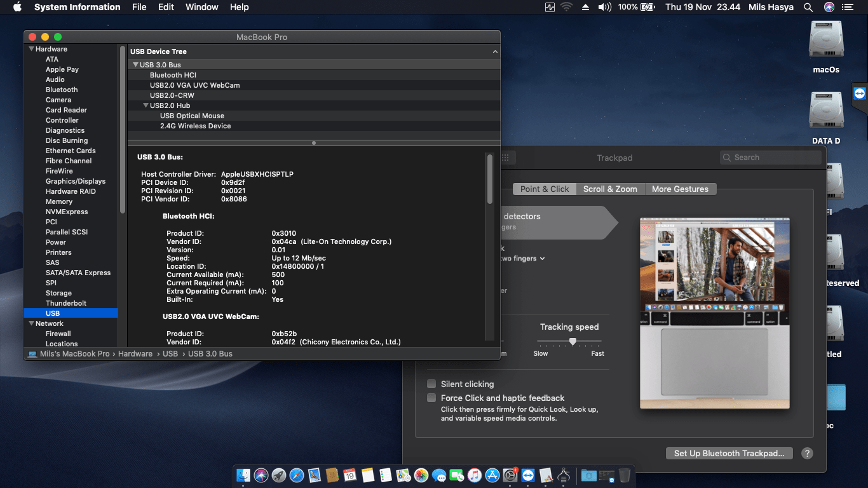Open trackpad help via the question mark
This screenshot has height=488, width=868.
(x=807, y=453)
